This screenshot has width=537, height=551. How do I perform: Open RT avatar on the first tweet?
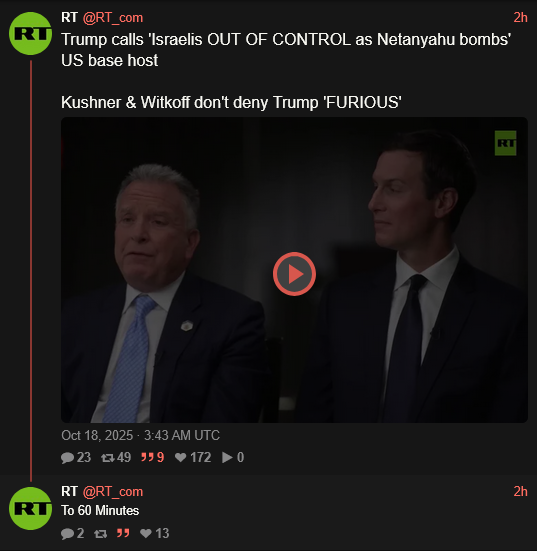pyautogui.click(x=31, y=33)
